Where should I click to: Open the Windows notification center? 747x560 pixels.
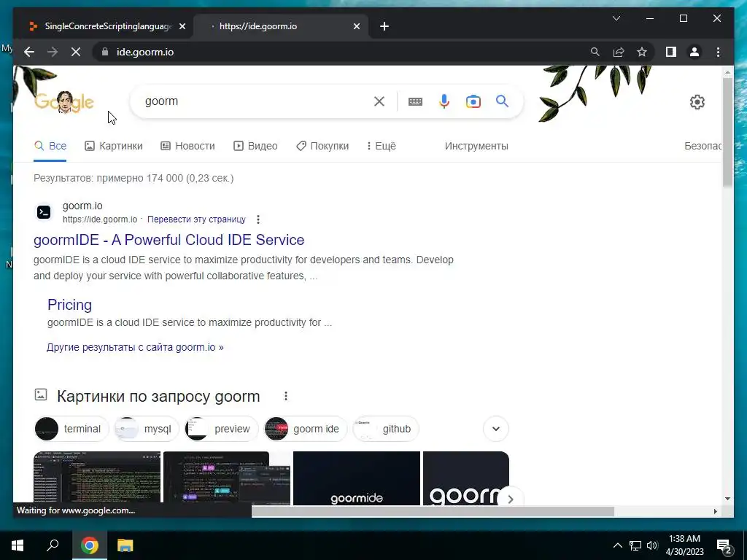coord(724,546)
